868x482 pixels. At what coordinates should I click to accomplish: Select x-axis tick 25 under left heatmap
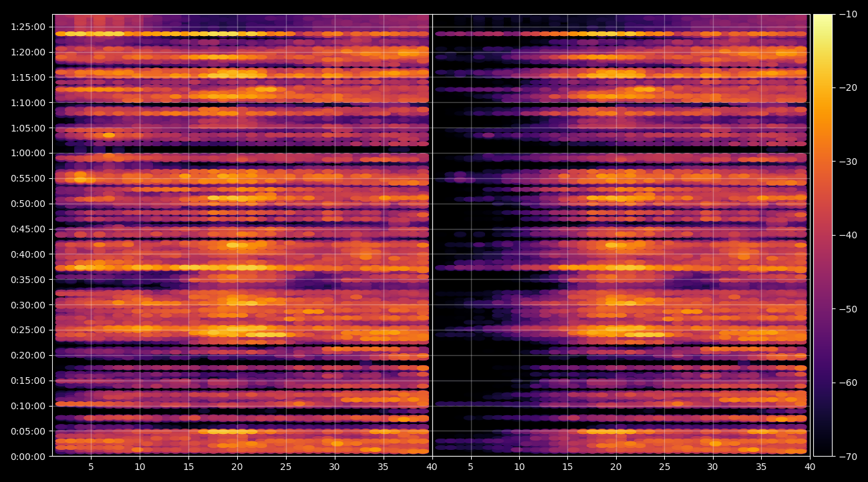[286, 467]
